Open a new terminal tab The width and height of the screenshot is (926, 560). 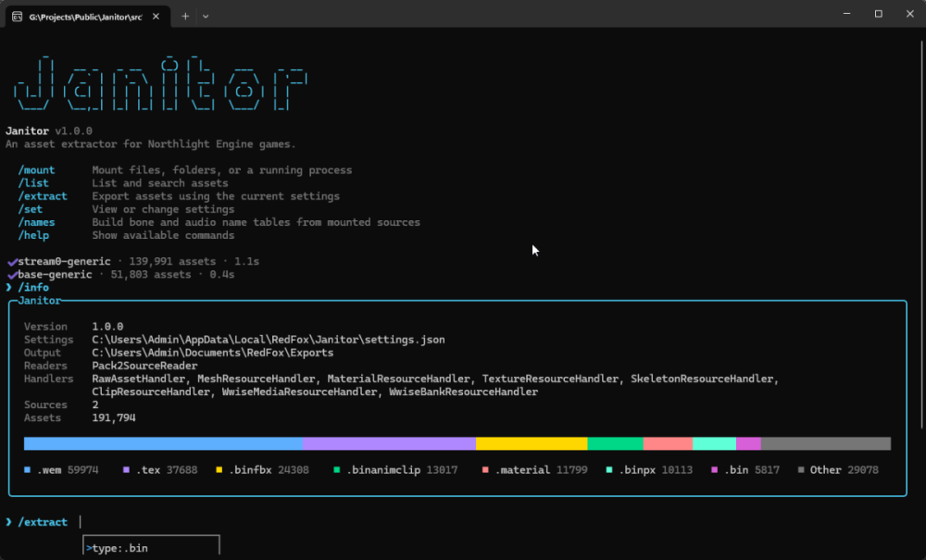pyautogui.click(x=185, y=17)
